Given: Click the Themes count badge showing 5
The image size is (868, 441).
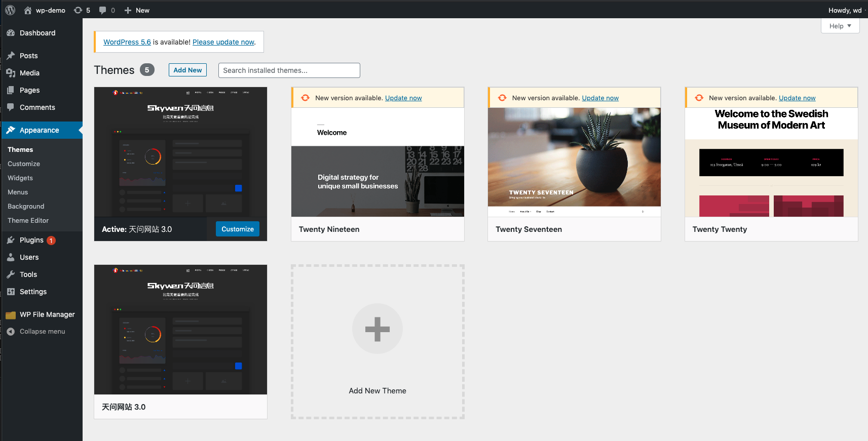Looking at the screenshot, I should click(147, 70).
